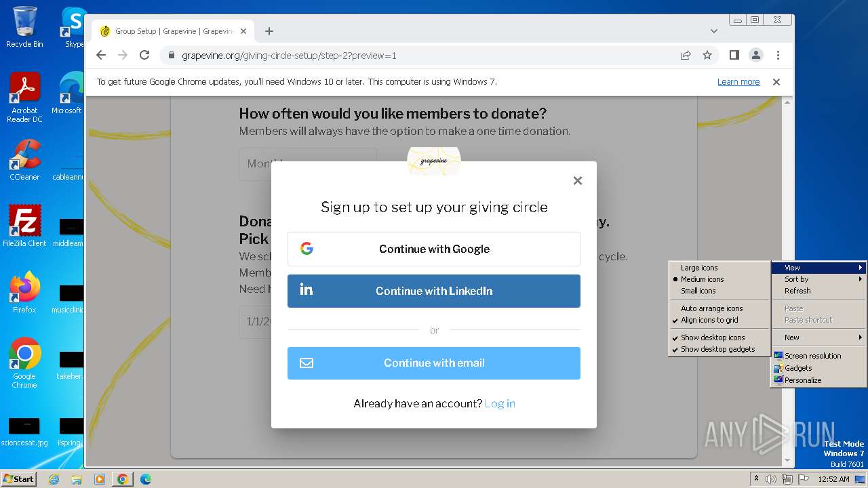
Task: Open Screen resolution from context menu
Action: (x=818, y=356)
